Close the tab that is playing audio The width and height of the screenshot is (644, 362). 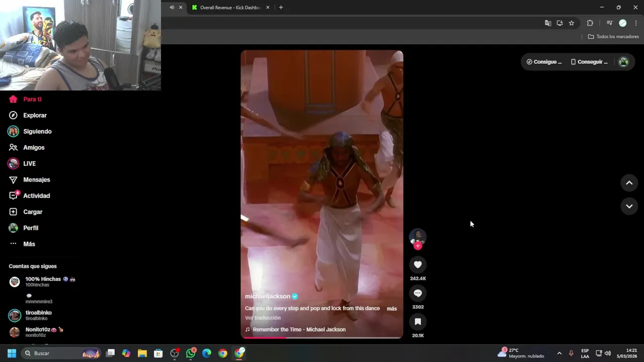pyautogui.click(x=181, y=8)
